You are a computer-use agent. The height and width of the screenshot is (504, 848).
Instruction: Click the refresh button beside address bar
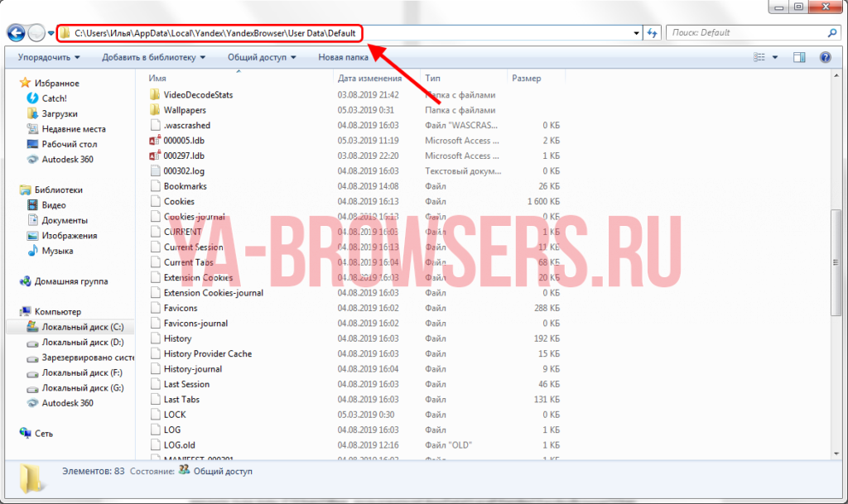click(x=652, y=33)
